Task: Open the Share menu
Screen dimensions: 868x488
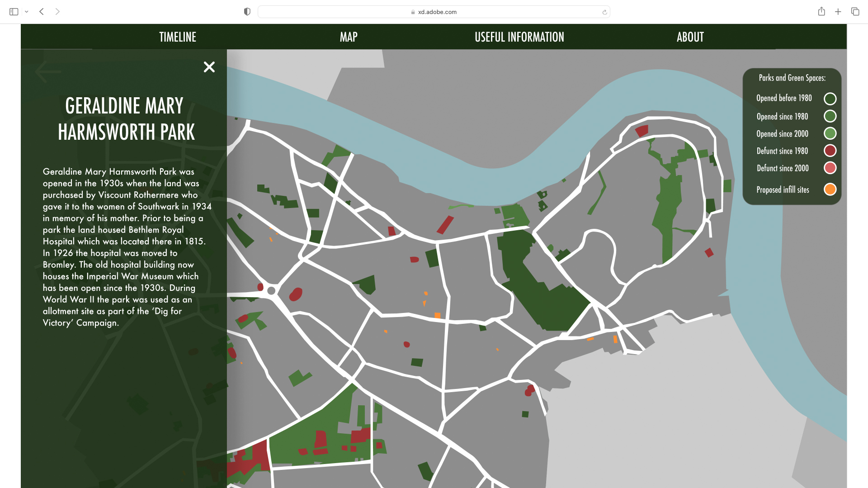Action: tap(821, 12)
